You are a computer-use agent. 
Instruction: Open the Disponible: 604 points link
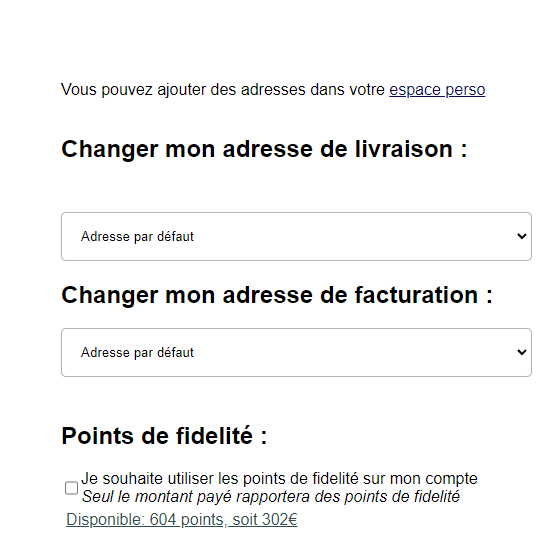pyautogui.click(x=182, y=519)
